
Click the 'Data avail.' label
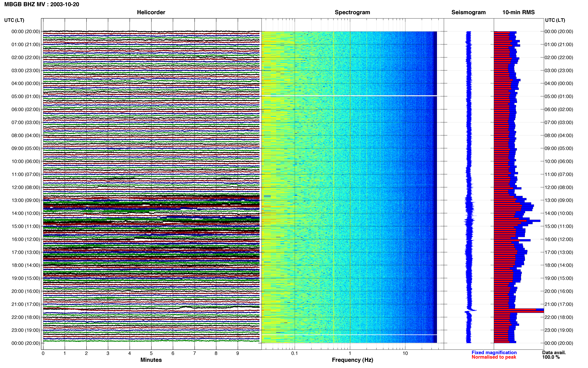pos(554,352)
